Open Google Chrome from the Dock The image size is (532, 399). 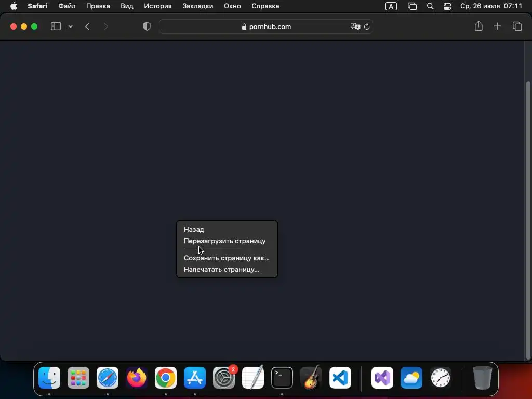pos(166,378)
